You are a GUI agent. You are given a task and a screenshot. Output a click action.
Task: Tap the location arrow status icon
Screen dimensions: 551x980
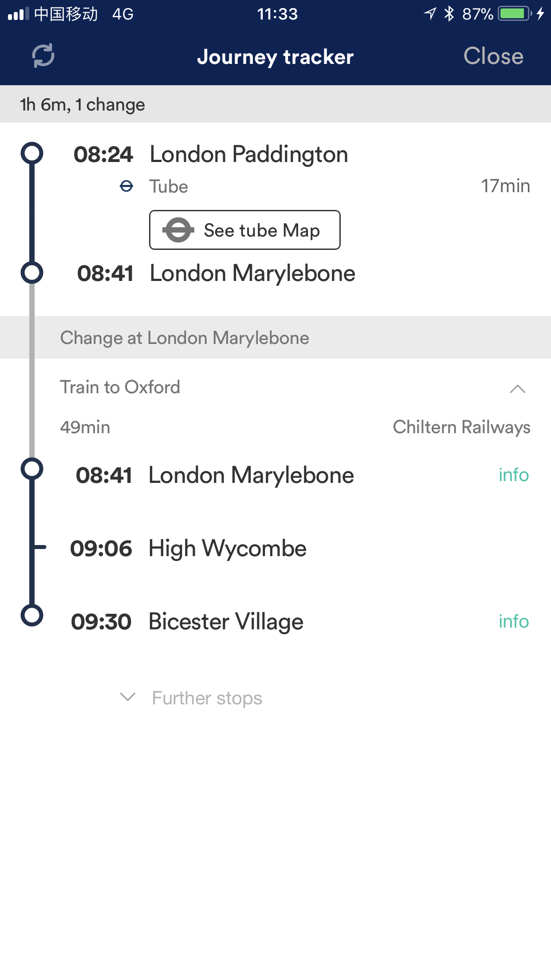[429, 14]
